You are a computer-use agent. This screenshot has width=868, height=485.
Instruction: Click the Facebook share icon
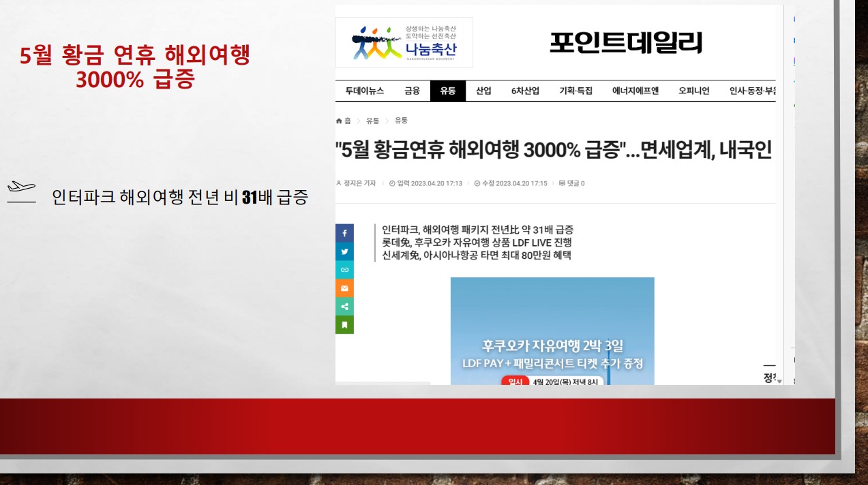tap(344, 233)
